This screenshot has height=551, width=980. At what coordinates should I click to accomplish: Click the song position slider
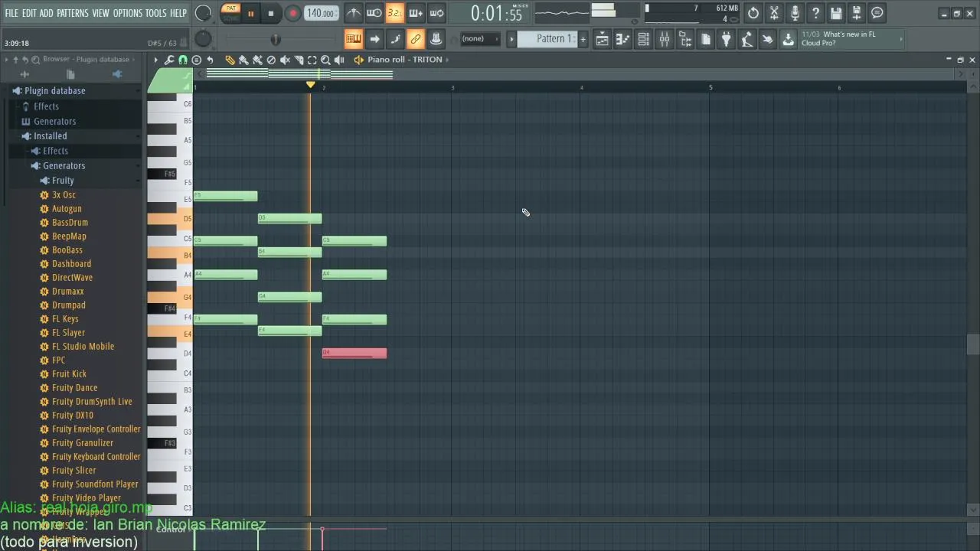click(276, 40)
